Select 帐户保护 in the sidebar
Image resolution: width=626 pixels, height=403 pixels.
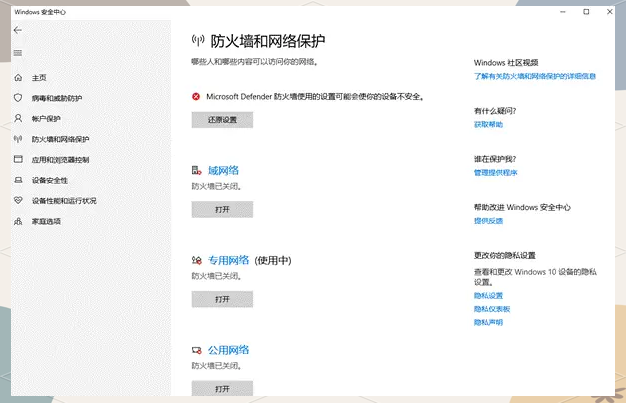point(46,119)
